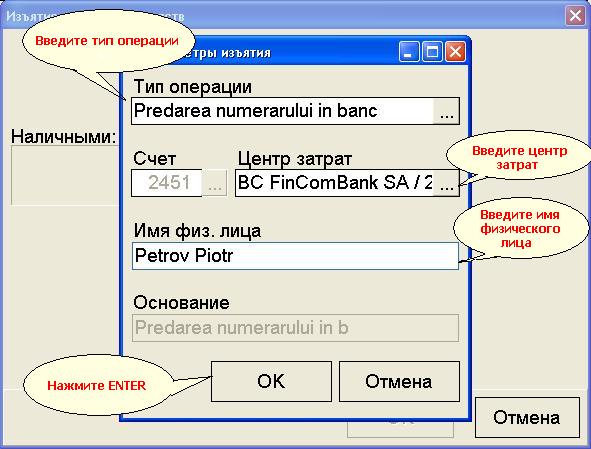Click the Центр затрат label
Viewport: 591px width, 449px height.
(295, 158)
